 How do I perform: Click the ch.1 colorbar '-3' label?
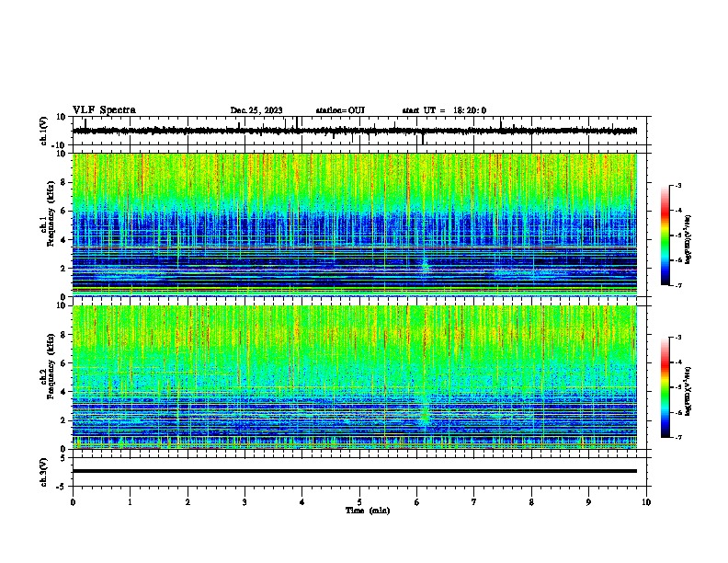coord(677,185)
